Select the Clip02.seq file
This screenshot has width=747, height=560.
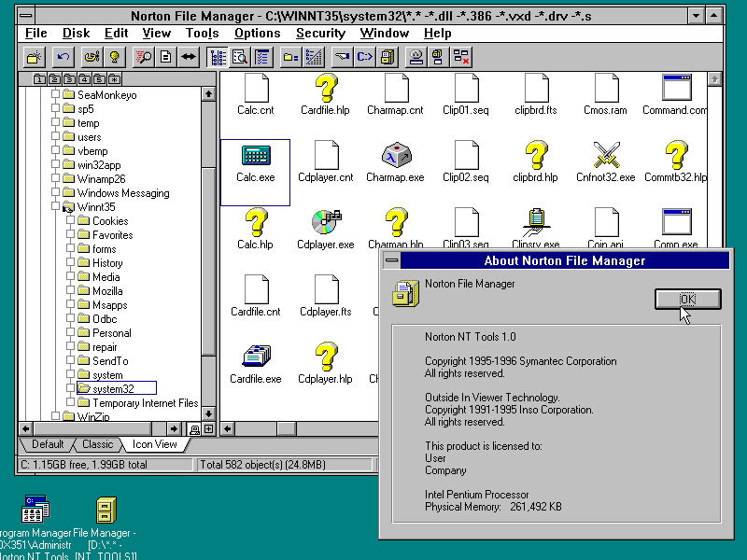tap(466, 162)
